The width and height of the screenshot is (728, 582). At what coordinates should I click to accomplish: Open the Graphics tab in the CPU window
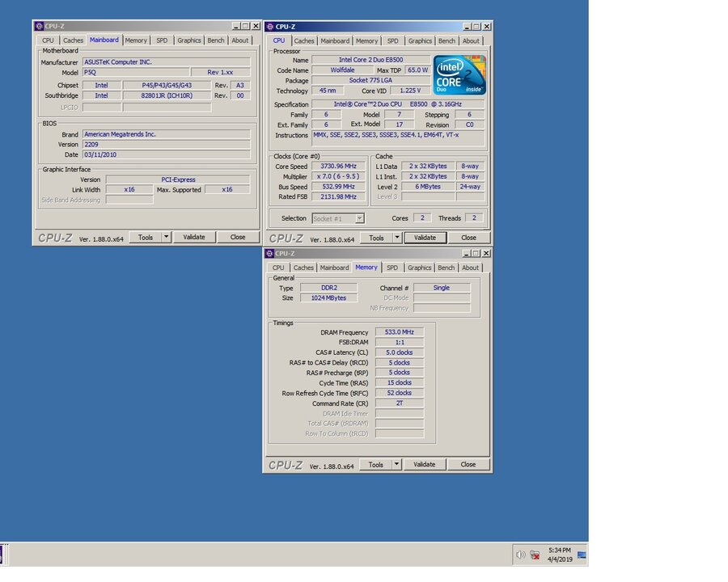420,41
